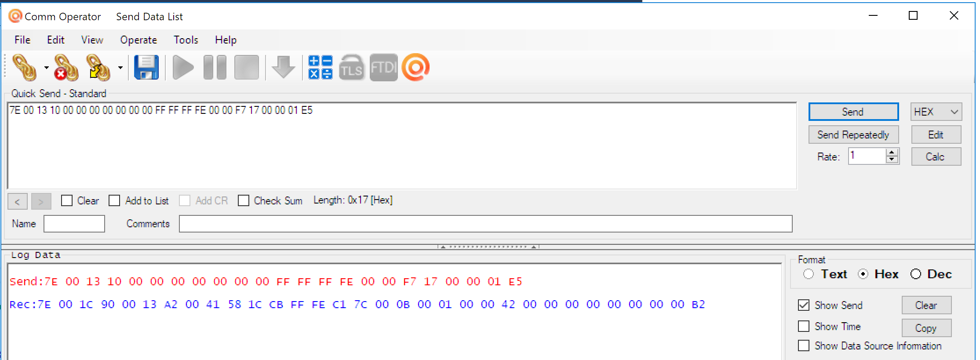Expand the edit connection dropdown arrow
Screen dimensions: 980x360
coord(120,68)
